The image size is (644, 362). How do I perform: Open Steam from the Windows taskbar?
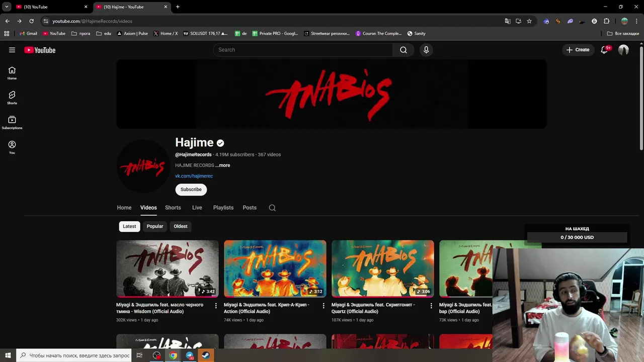[206, 355]
